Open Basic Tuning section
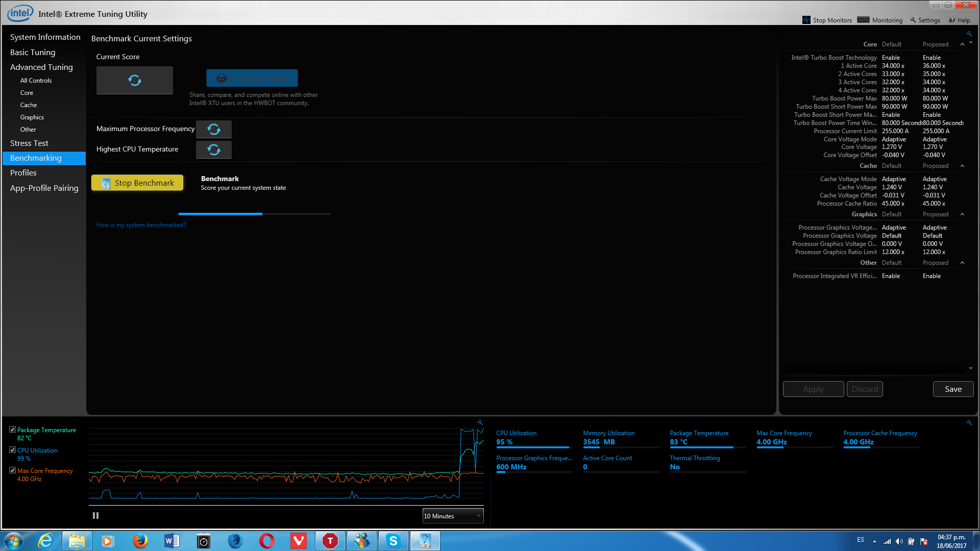 33,53
